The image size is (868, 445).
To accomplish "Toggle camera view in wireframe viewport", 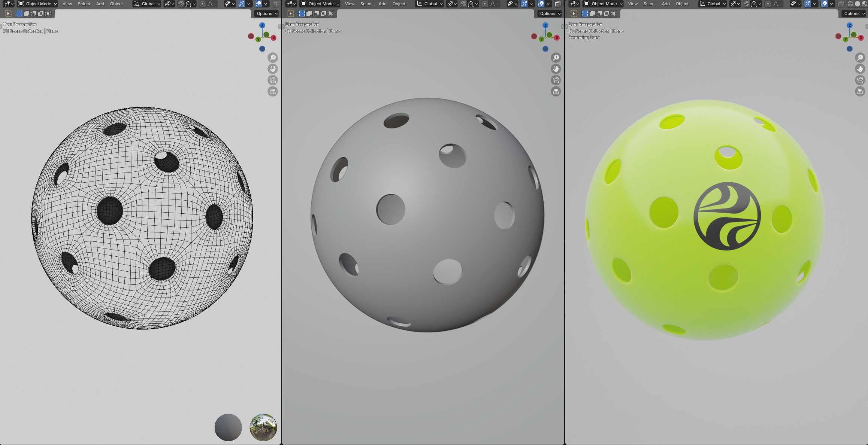I will pos(273,80).
